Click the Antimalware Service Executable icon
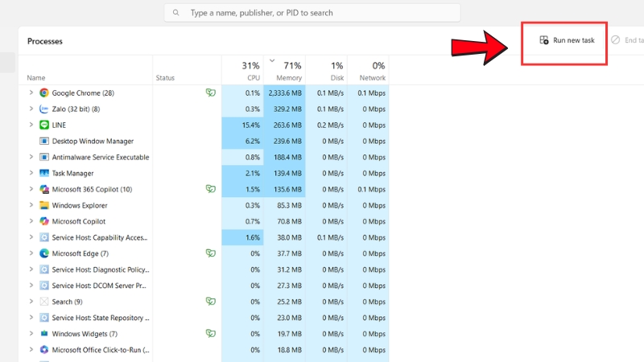Screen dimensions: 644x362 click(x=44, y=157)
